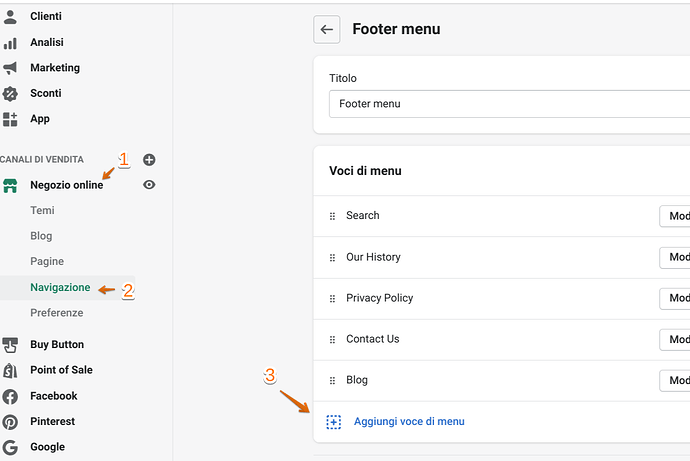Open the Buy Button channel

click(x=57, y=345)
